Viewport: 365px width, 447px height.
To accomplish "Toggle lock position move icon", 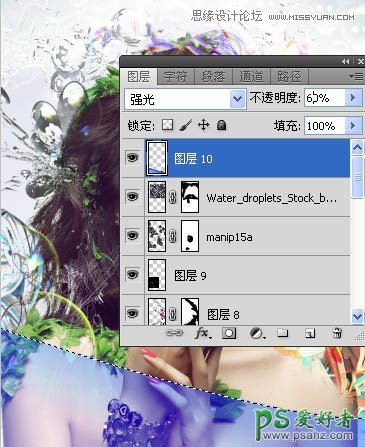I will (204, 125).
